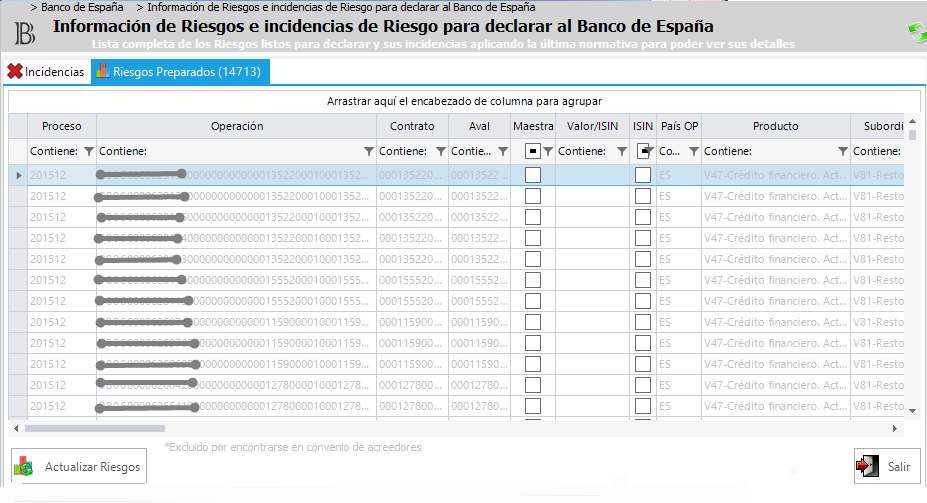Sort by Contrato column header

[412, 126]
